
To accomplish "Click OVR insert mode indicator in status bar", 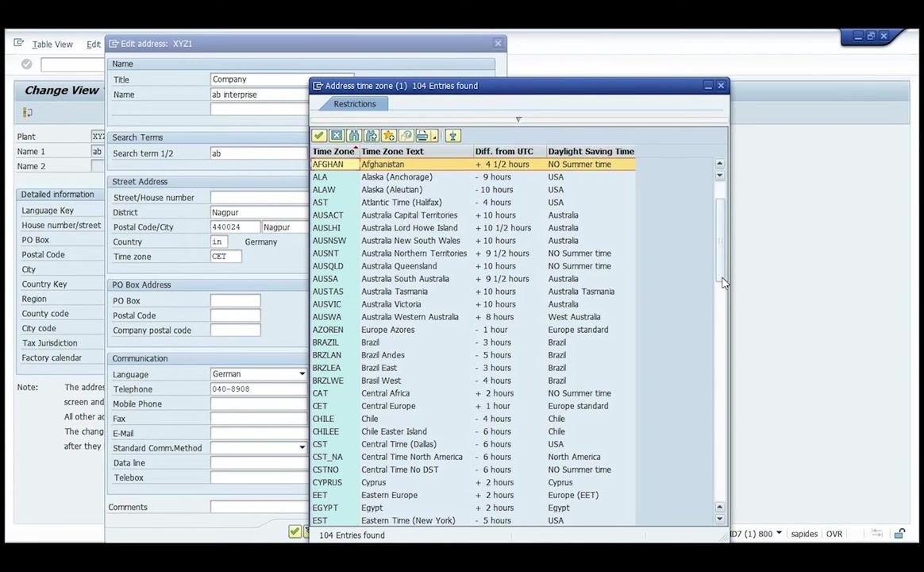I will [834, 534].
